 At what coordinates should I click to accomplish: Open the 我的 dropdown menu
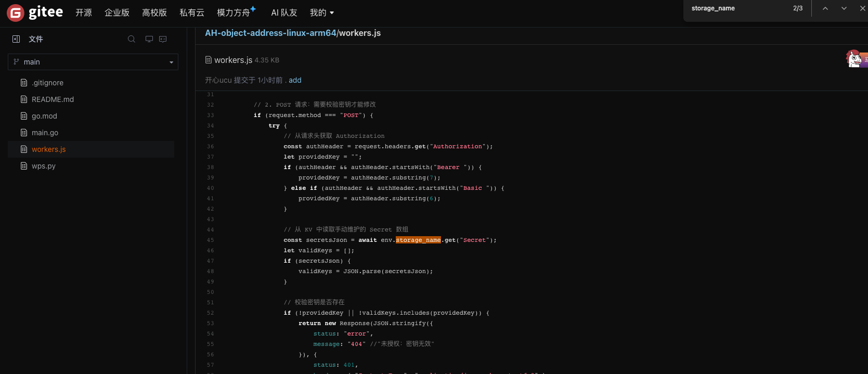322,12
